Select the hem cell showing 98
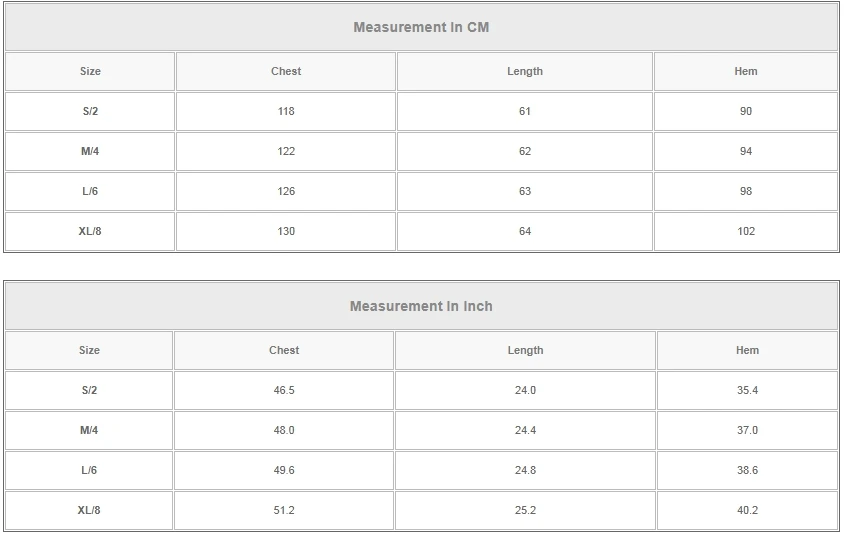 (x=746, y=191)
